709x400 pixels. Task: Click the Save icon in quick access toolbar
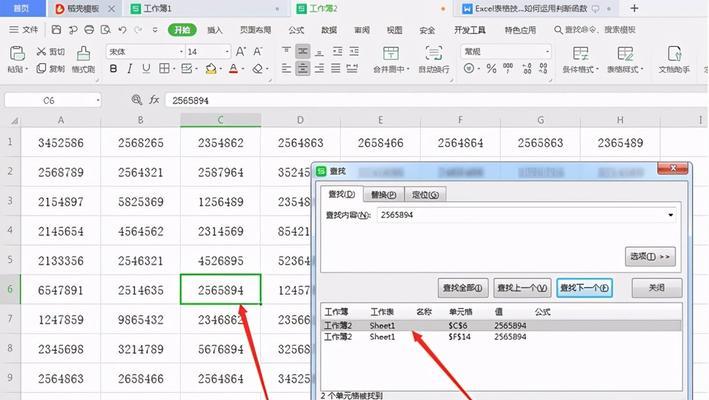(56, 30)
